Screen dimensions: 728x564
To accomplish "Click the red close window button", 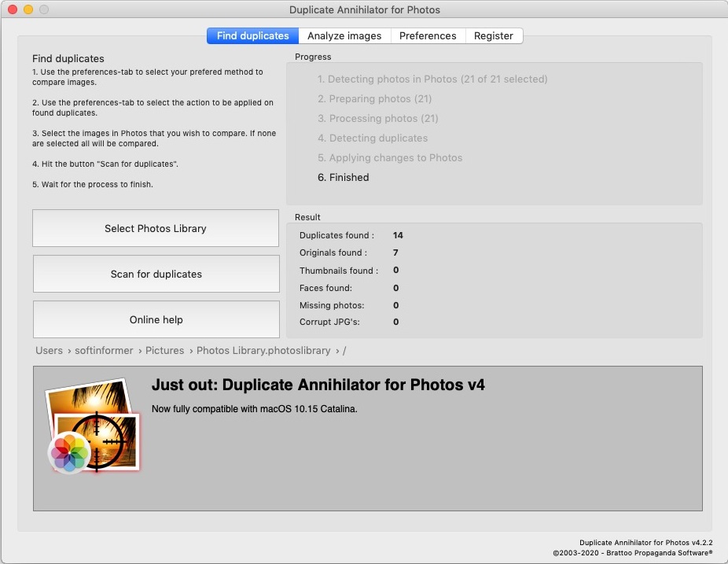I will point(13,9).
